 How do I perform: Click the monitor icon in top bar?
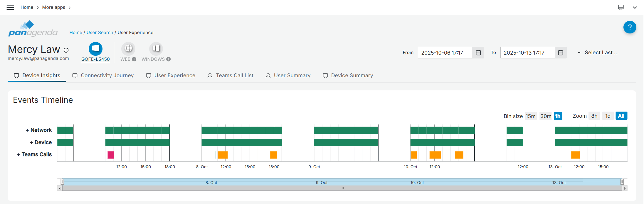tap(621, 7)
